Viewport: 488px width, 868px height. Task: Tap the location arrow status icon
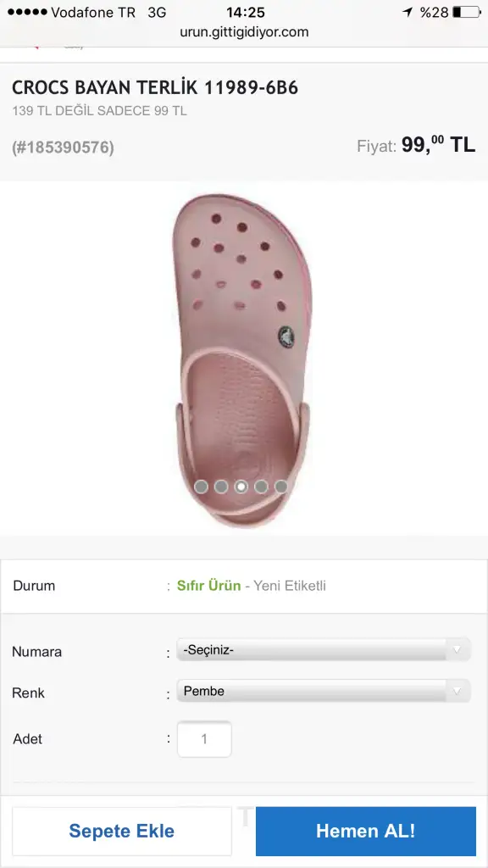tap(408, 12)
